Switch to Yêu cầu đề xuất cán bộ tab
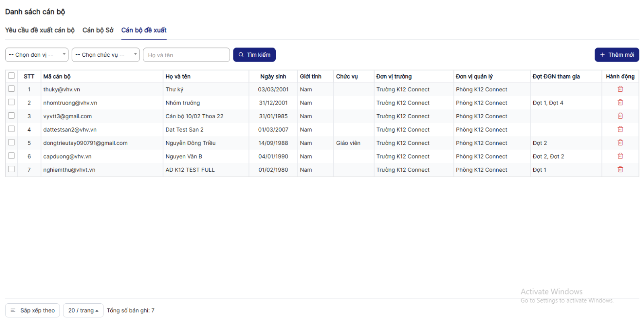 pyautogui.click(x=40, y=30)
